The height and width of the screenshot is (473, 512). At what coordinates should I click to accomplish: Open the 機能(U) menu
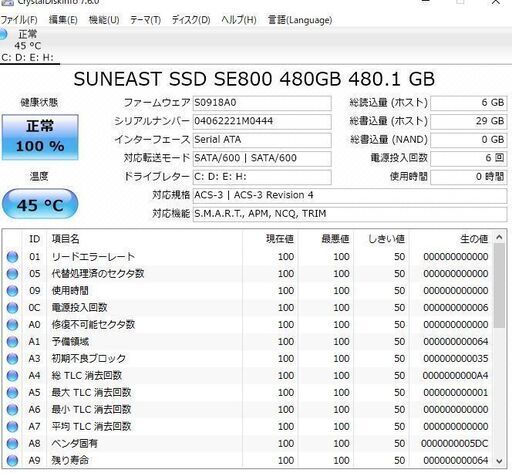[104, 20]
